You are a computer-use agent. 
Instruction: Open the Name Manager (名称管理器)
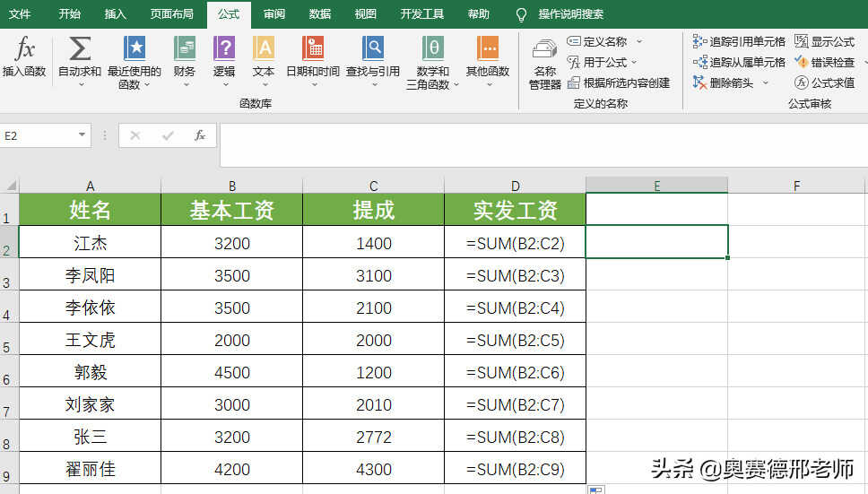(544, 64)
